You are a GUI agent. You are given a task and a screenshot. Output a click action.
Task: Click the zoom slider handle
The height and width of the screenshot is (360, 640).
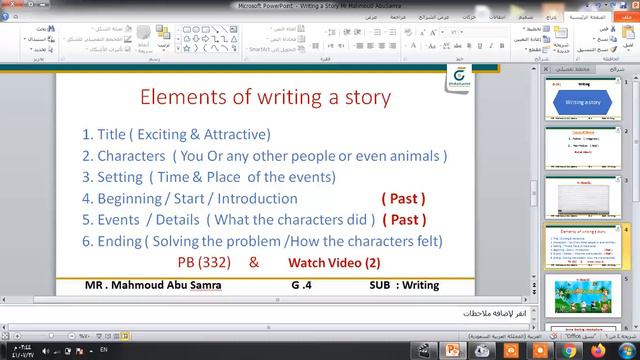pyautogui.click(x=51, y=336)
